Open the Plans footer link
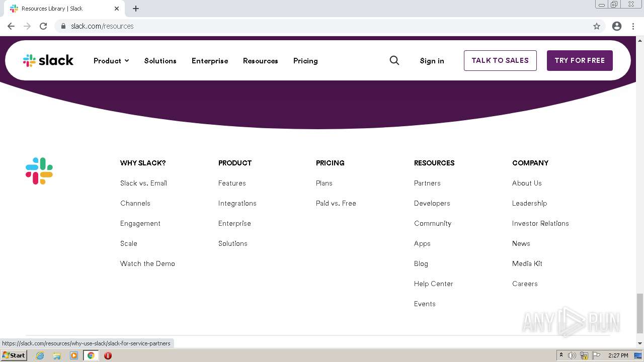This screenshot has height=362, width=644. [324, 183]
